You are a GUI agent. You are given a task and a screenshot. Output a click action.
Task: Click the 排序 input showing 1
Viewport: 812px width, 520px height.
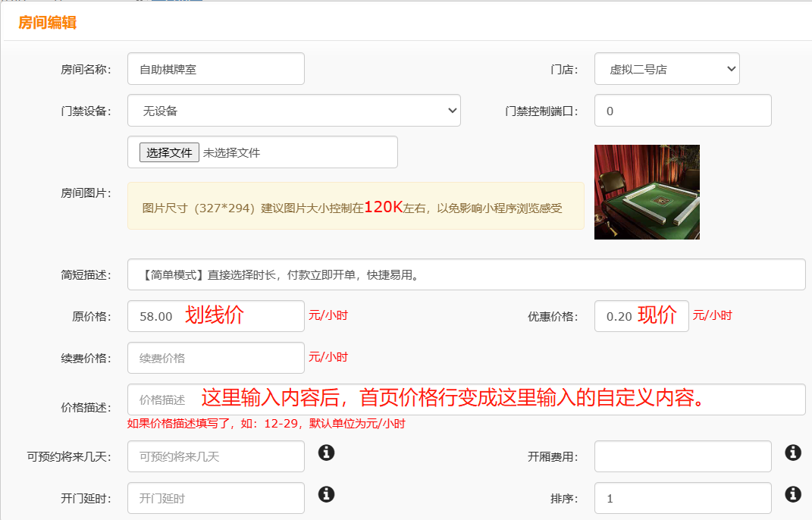[683, 498]
